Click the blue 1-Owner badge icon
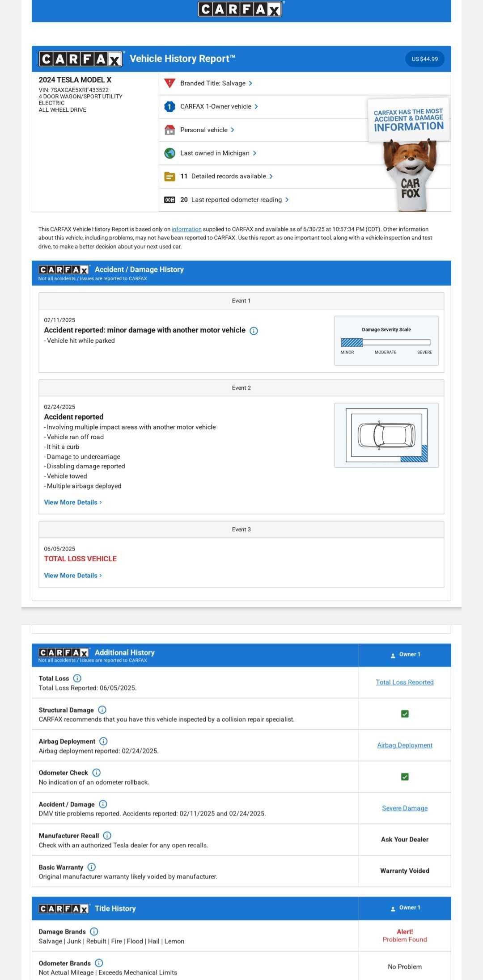Screen dimensions: 483x980 (x=169, y=106)
